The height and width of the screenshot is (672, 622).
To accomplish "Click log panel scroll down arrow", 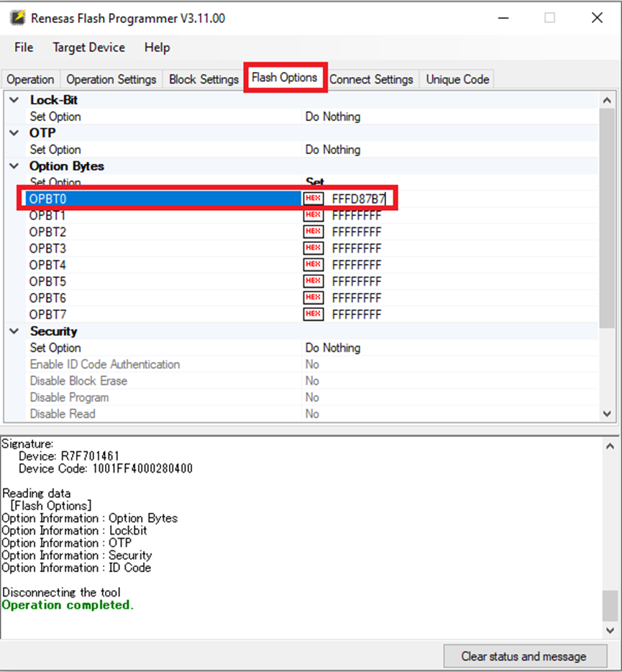I will click(x=610, y=630).
